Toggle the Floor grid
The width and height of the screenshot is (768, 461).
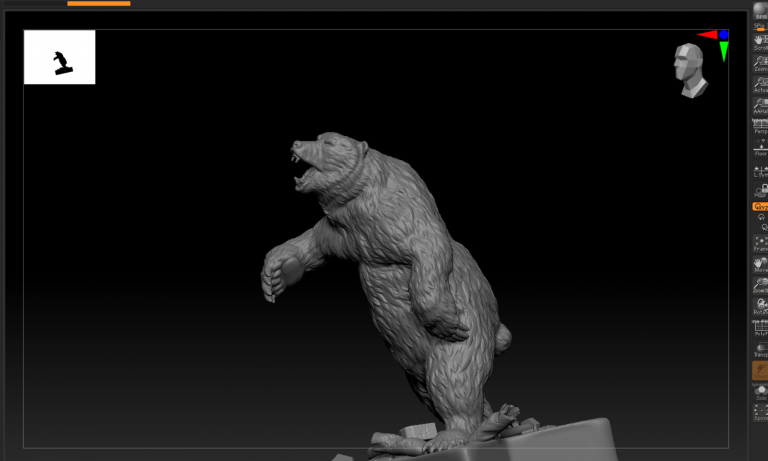coord(761,148)
